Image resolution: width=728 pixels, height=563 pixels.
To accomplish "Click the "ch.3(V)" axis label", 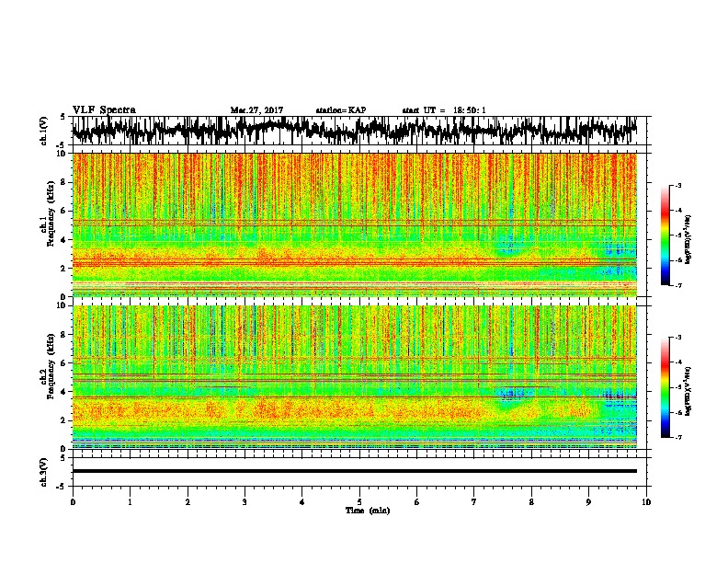I will point(44,472).
